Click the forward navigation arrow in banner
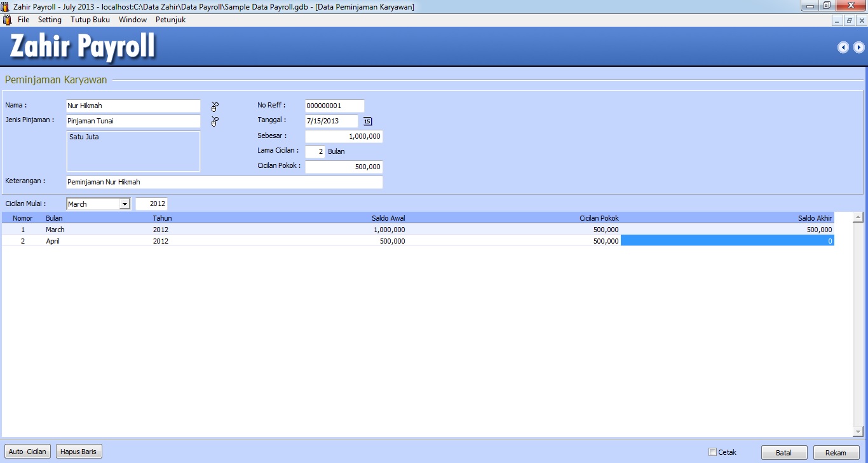This screenshot has height=463, width=868. [x=858, y=47]
